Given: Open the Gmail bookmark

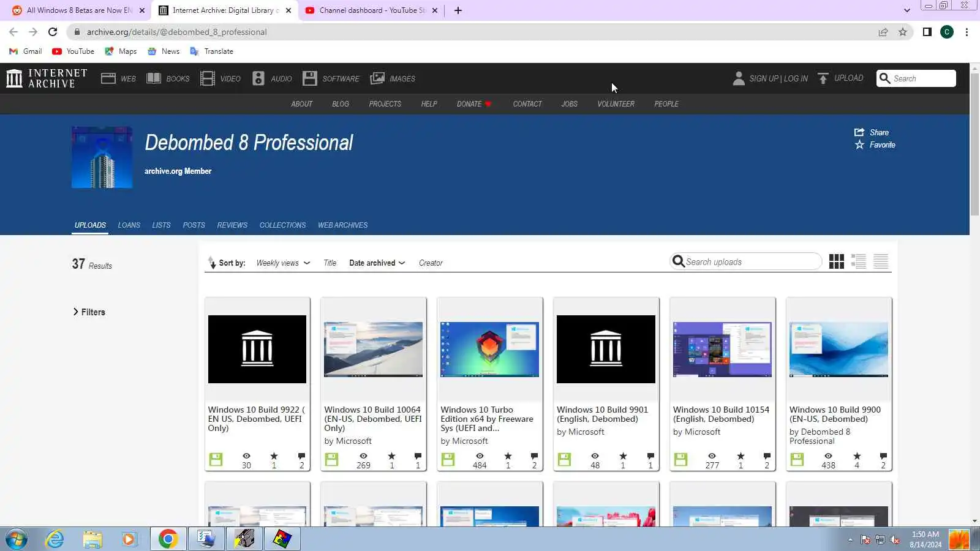Looking at the screenshot, I should 26,51.
